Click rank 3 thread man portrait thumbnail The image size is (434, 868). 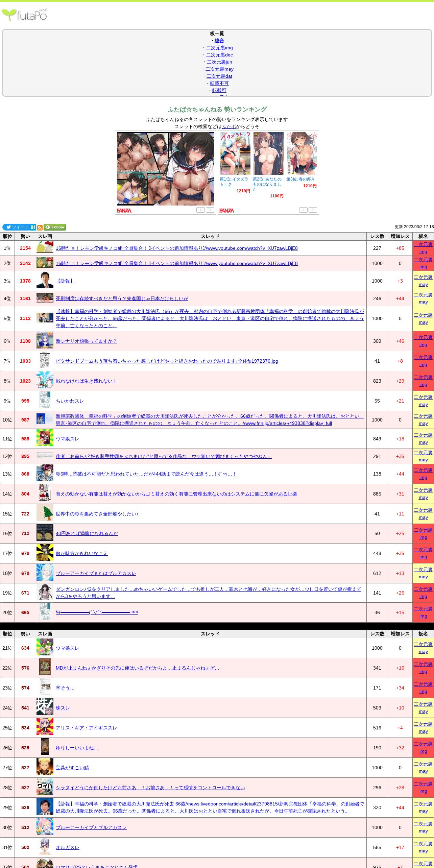pos(45,280)
